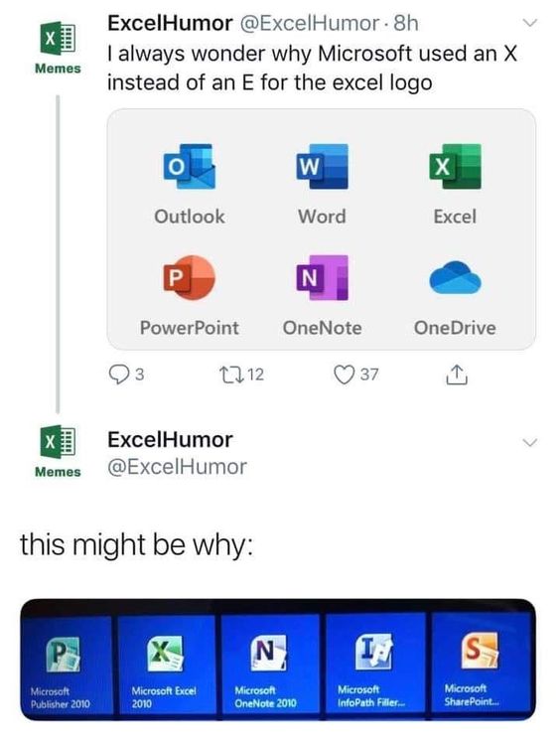
Task: Open the ExcelHumor name in the reply tweet
Action: pos(170,440)
